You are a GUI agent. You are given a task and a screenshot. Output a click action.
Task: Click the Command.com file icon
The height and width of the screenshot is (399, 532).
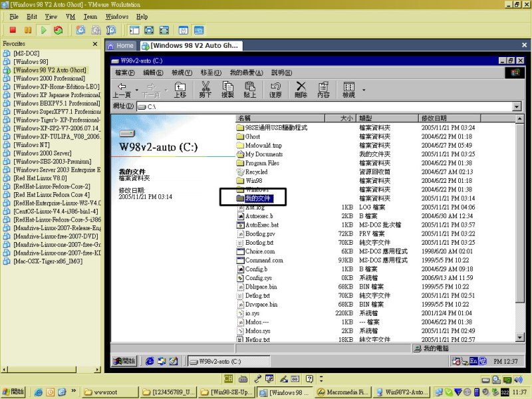(x=240, y=260)
